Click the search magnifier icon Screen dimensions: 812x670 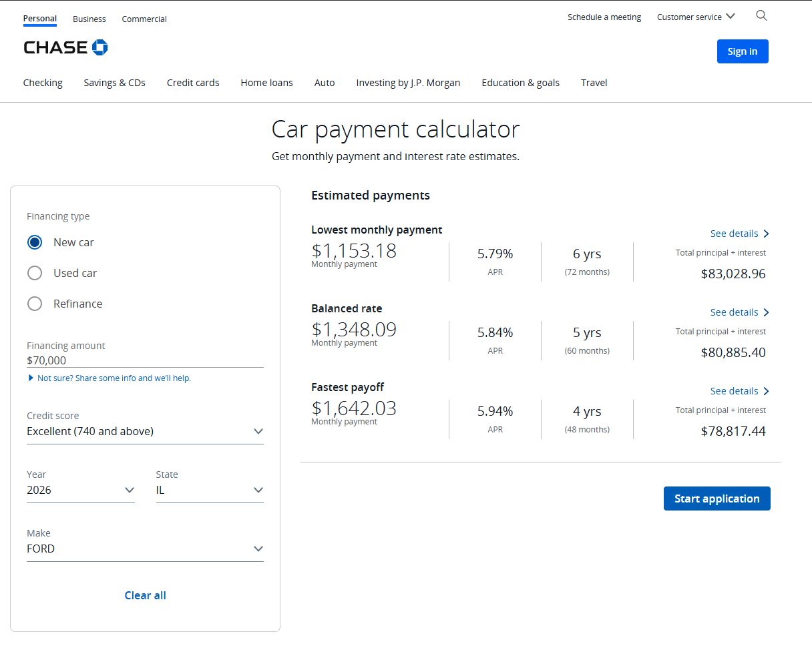coord(761,16)
